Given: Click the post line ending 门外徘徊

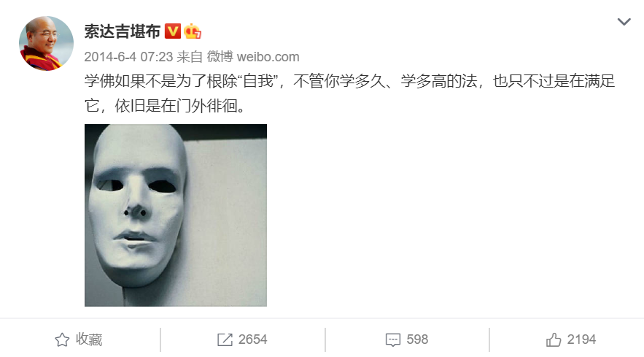Looking at the screenshot, I should pyautogui.click(x=165, y=106).
